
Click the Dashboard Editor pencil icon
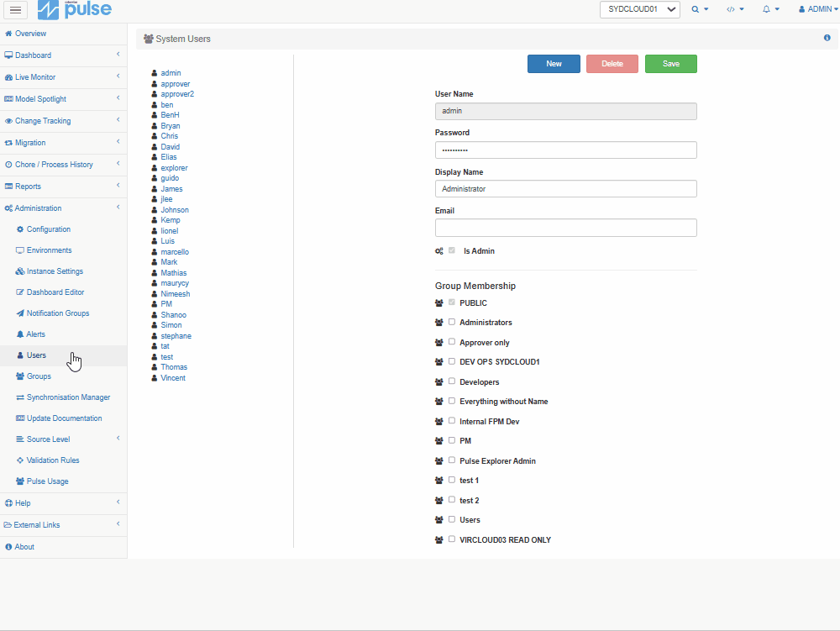pos(20,292)
